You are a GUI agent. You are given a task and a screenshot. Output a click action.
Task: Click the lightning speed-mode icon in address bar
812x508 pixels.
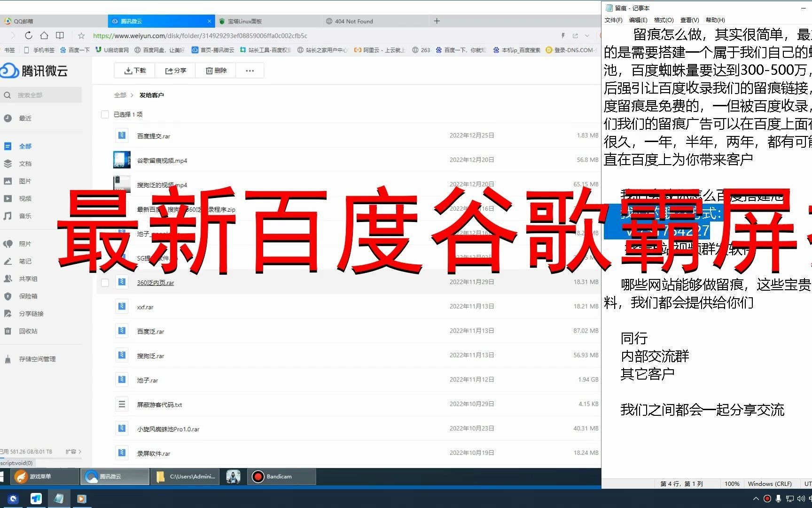click(x=563, y=36)
